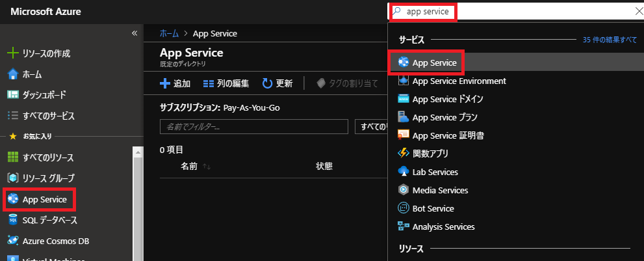The width and height of the screenshot is (644, 261).
Task: Click the sidebar scrollbar up arrow
Action: click(x=138, y=153)
